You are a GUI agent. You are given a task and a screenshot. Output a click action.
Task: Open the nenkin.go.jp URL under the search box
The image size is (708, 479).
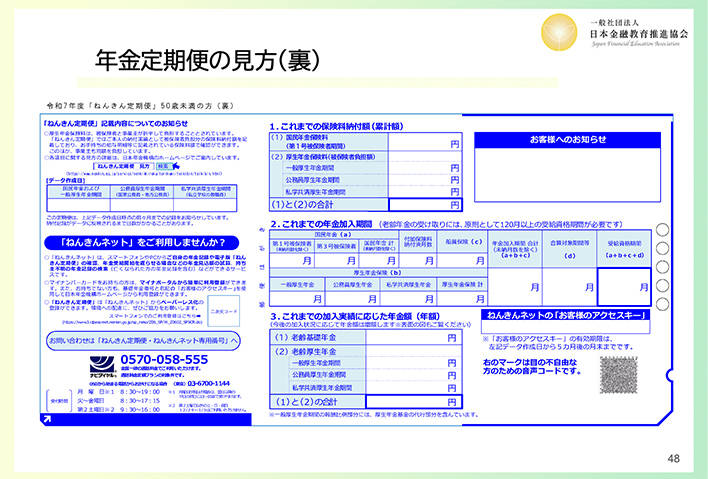point(144,173)
